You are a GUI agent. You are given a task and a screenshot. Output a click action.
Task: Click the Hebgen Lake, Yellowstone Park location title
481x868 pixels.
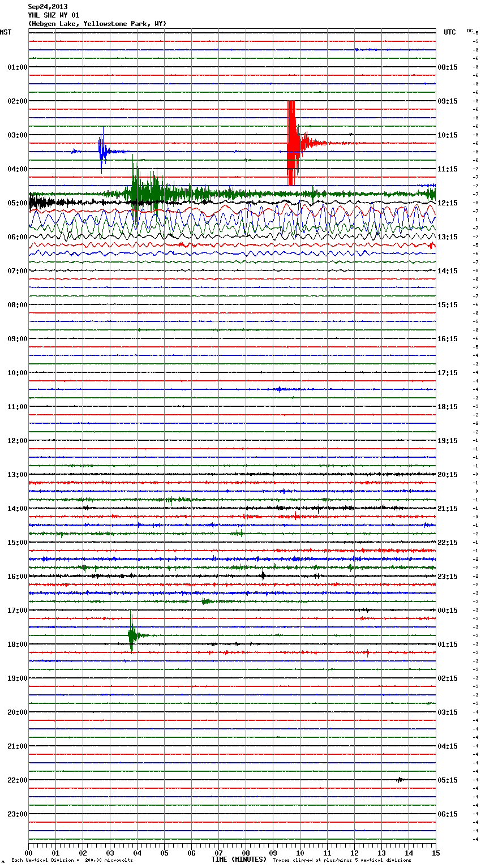97,24
